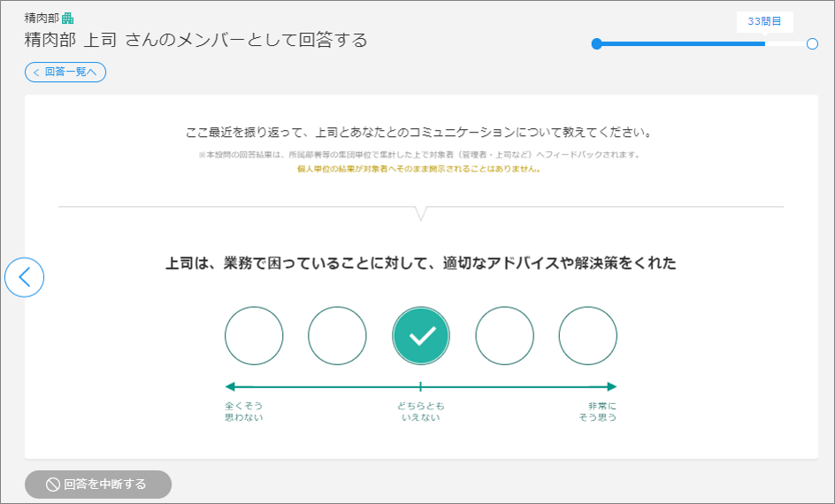Click the 回答を中断する button

98,485
